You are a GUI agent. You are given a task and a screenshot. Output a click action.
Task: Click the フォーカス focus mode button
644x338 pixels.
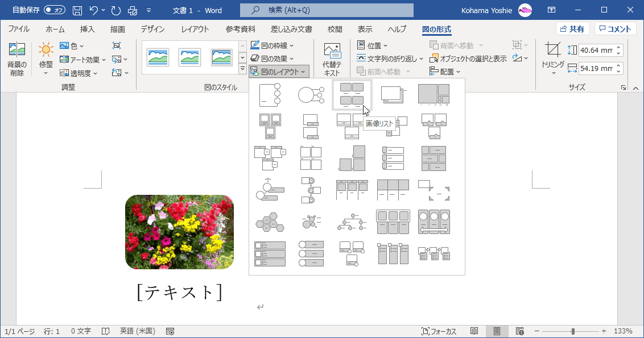click(x=439, y=331)
